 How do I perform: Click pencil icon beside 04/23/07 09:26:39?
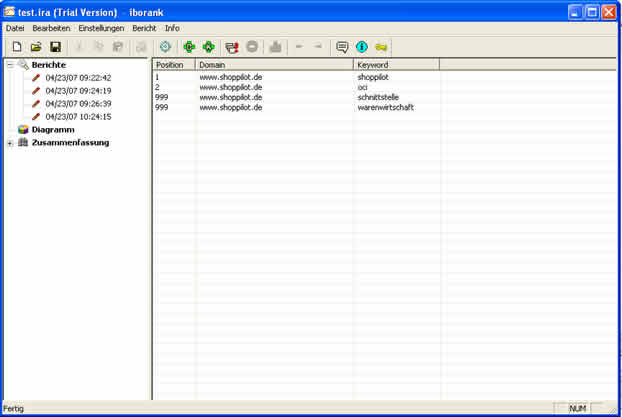pos(36,104)
